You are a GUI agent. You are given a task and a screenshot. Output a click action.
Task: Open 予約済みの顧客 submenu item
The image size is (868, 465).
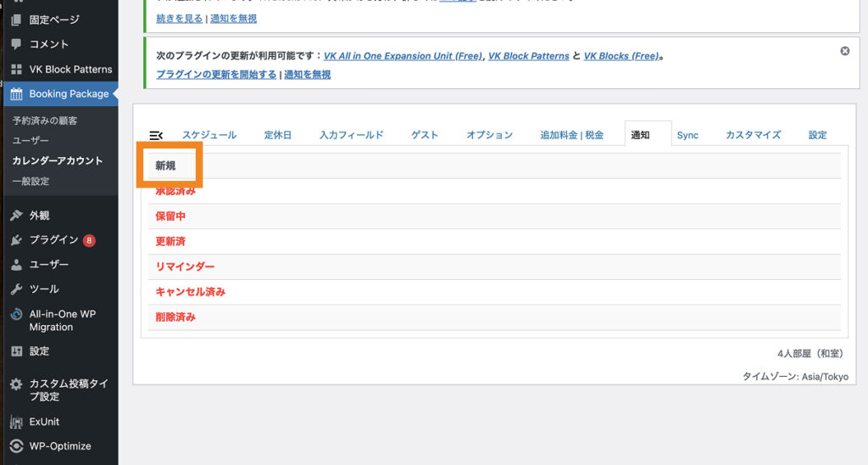pyautogui.click(x=45, y=120)
